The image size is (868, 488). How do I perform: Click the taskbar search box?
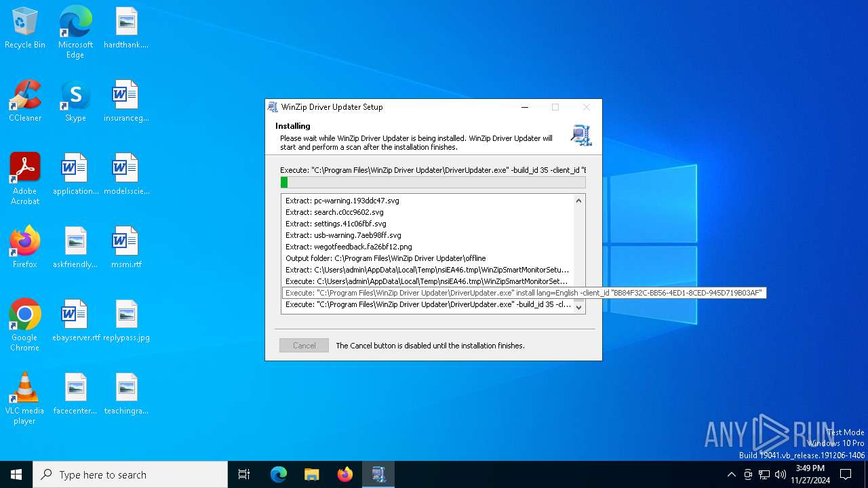(x=130, y=474)
